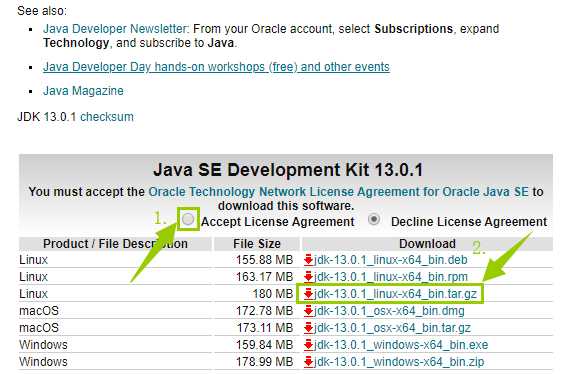562x374 pixels.
Task: Open the JDK 13.0.1 checksum link
Action: tap(107, 117)
